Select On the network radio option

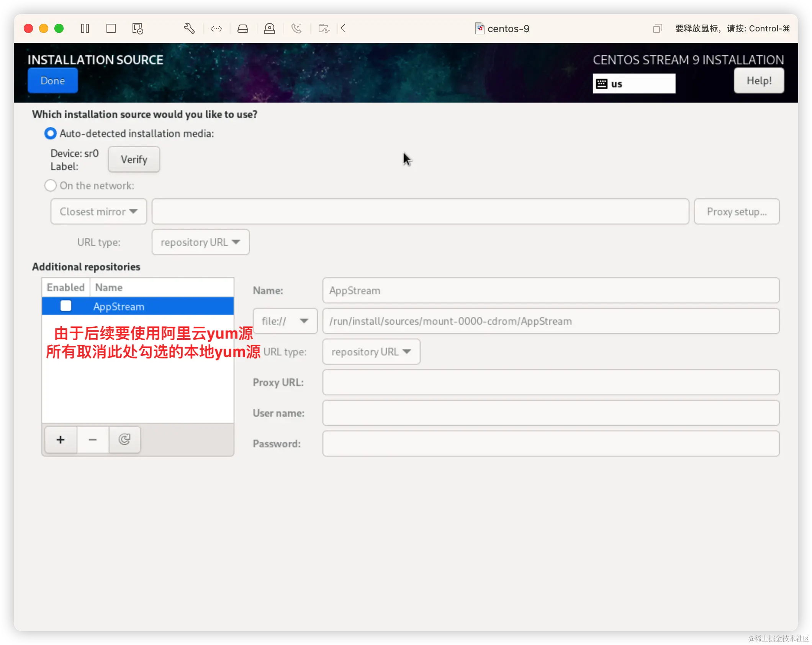pyautogui.click(x=51, y=185)
